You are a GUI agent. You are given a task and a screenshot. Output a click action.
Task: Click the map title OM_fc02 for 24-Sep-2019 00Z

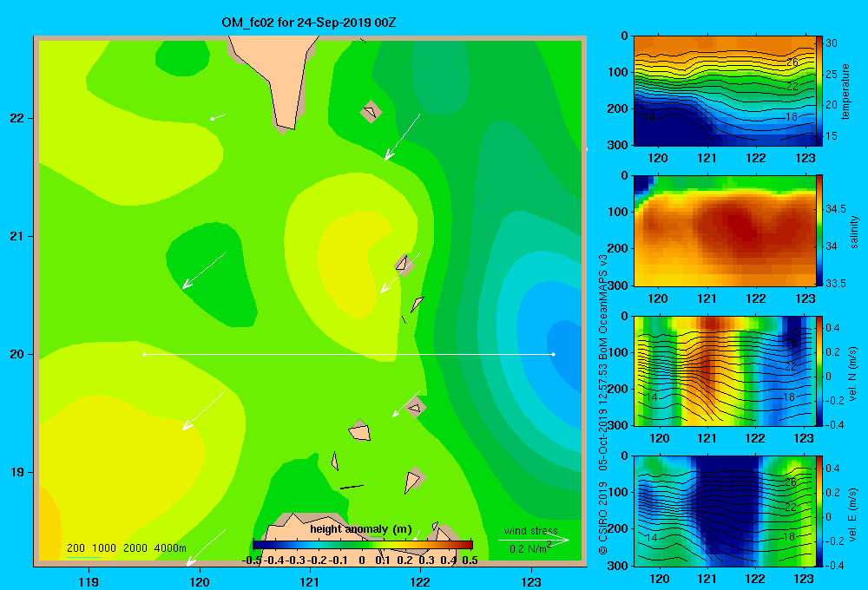(308, 23)
